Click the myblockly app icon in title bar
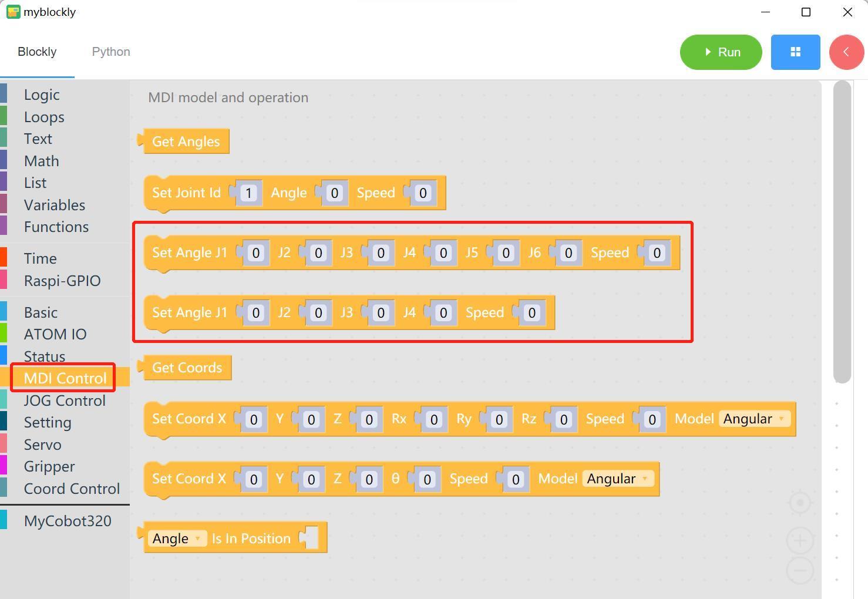This screenshot has width=868, height=599. point(13,12)
